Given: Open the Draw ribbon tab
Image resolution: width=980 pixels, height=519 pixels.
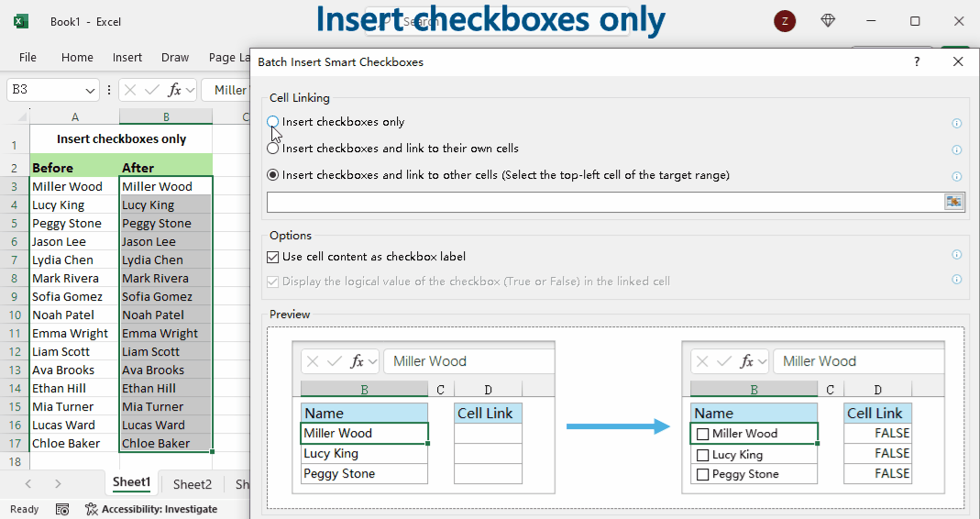Looking at the screenshot, I should pyautogui.click(x=175, y=57).
